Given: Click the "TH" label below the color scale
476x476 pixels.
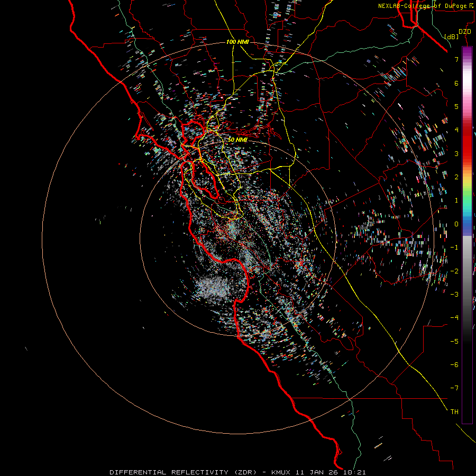Looking at the screenshot, I should (454, 412).
